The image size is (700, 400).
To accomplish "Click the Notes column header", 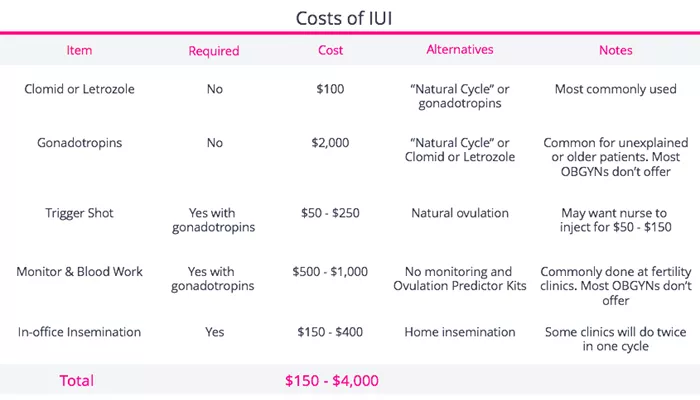I will click(x=616, y=50).
